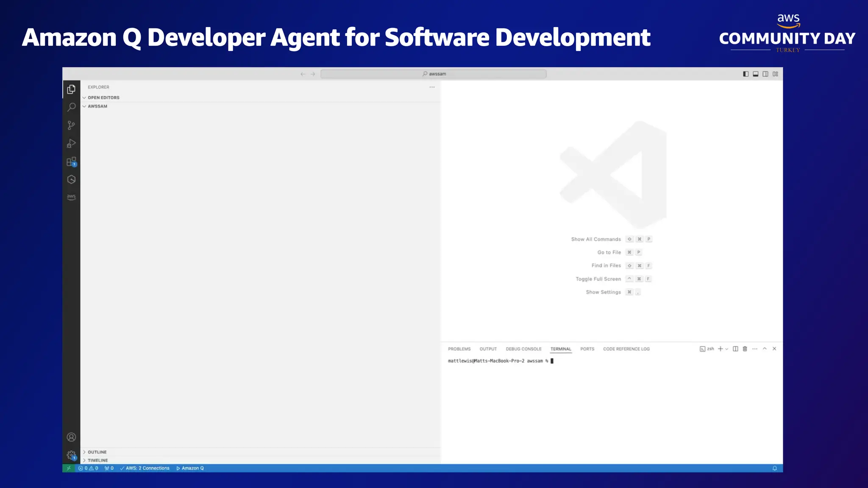Image resolution: width=868 pixels, height=488 pixels.
Task: Go forward with the right navigation arrow
Action: click(313, 74)
